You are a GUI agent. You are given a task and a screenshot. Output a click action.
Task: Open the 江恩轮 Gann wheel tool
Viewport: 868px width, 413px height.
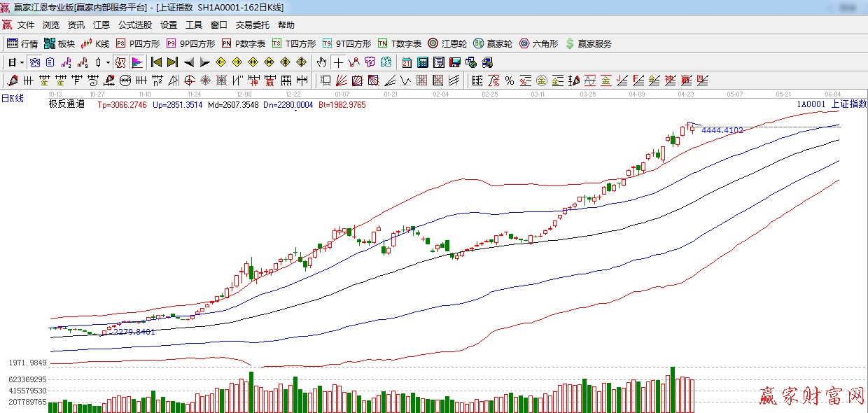point(448,43)
